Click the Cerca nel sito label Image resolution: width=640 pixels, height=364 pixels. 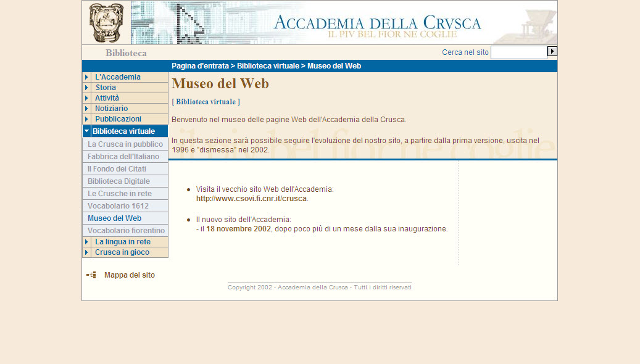coord(465,52)
